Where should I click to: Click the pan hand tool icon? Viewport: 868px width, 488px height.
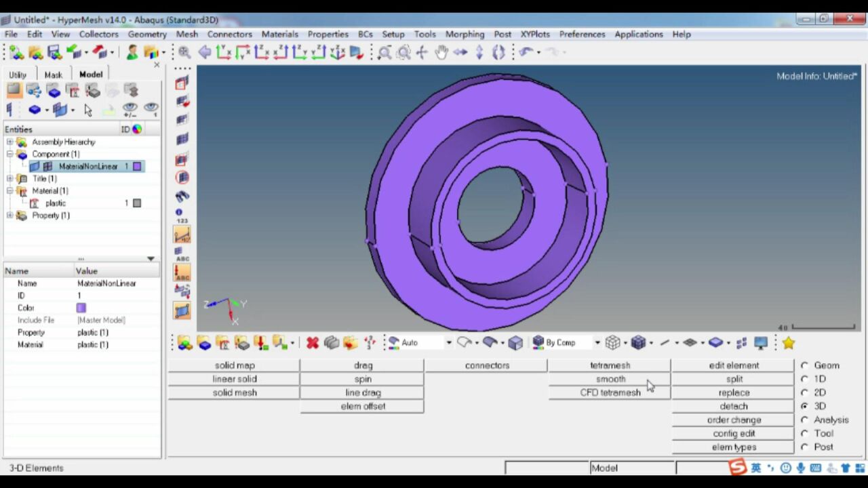click(x=441, y=52)
